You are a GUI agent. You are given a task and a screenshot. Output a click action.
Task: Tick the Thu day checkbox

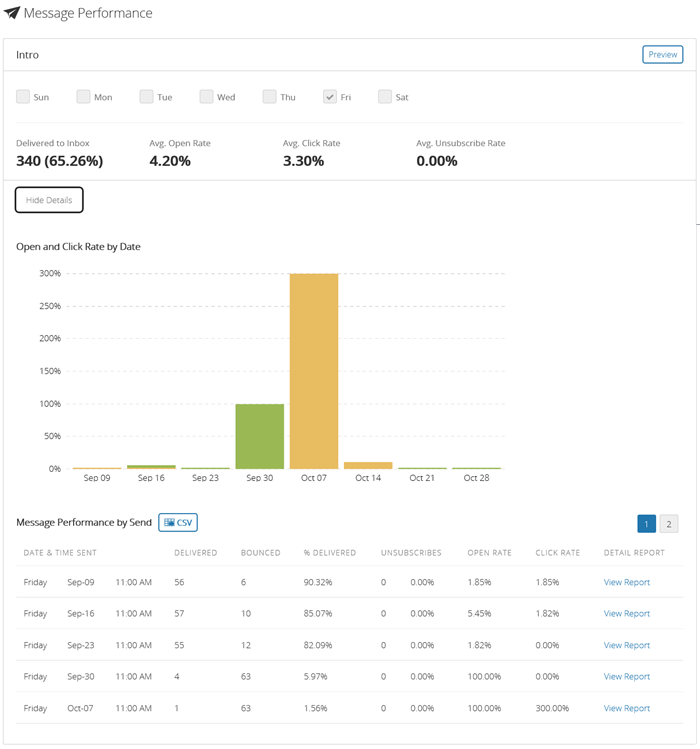(x=270, y=97)
